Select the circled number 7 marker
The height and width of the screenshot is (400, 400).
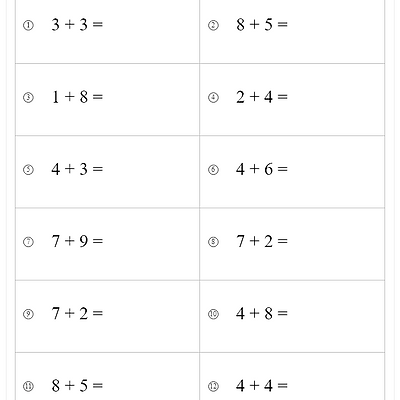[x=28, y=242]
